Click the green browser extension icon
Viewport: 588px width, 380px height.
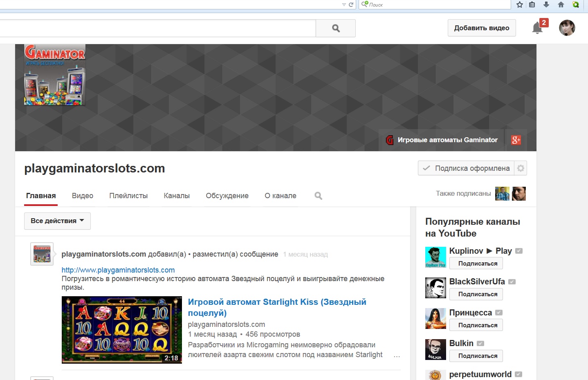(x=576, y=4)
